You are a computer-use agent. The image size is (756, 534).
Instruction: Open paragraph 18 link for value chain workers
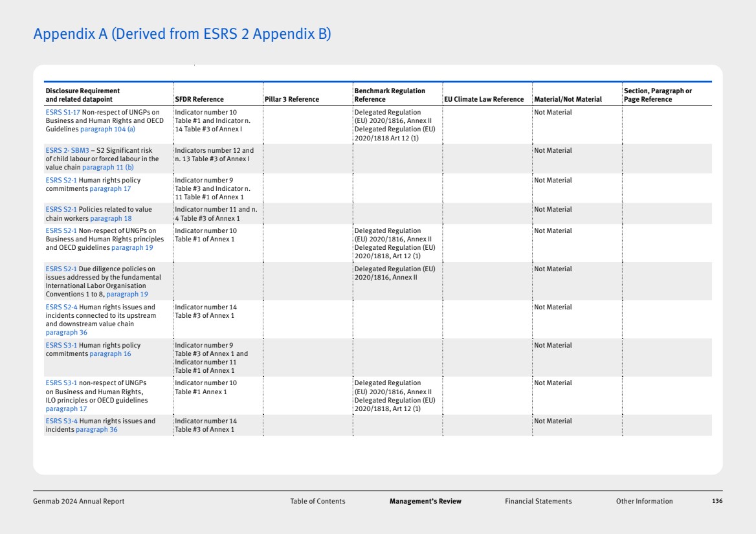[x=111, y=219]
